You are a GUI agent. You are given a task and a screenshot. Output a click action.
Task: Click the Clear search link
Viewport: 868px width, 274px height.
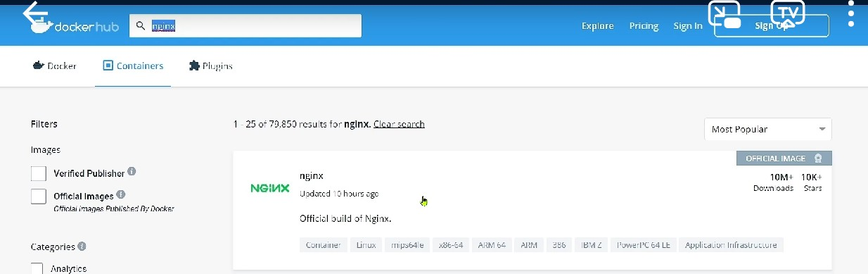point(399,124)
